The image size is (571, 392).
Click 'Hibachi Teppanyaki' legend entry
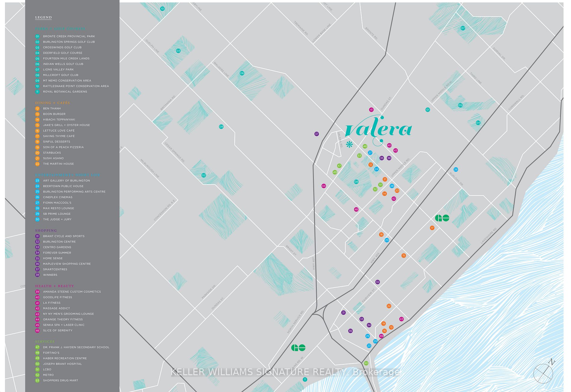point(59,119)
